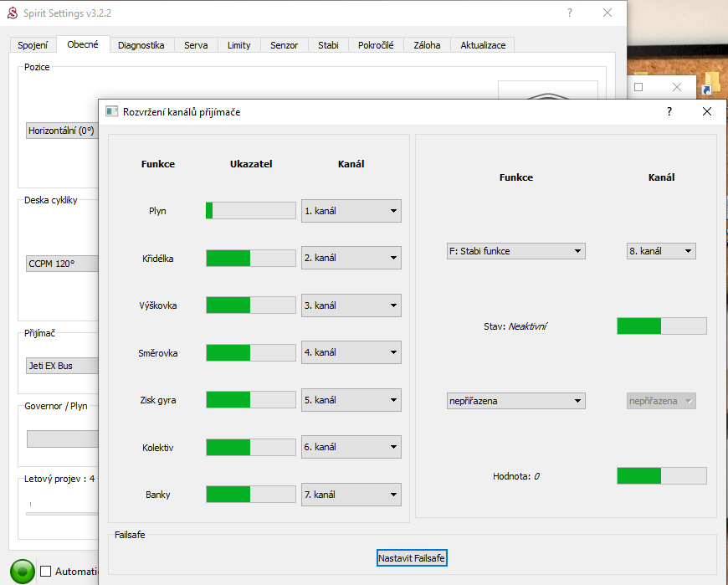The image size is (728, 585).
Task: Open the Plyn channel dropdown
Action: pyautogui.click(x=351, y=211)
